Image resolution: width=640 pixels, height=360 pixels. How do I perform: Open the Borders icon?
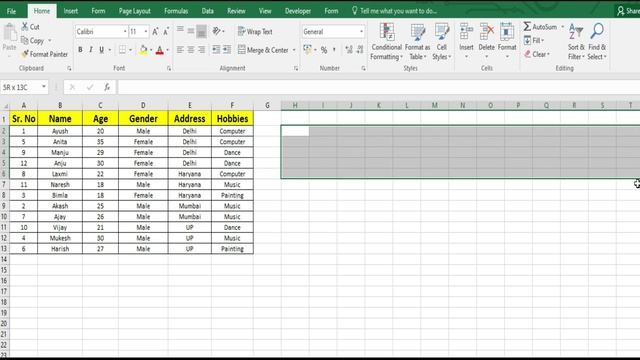[122, 50]
